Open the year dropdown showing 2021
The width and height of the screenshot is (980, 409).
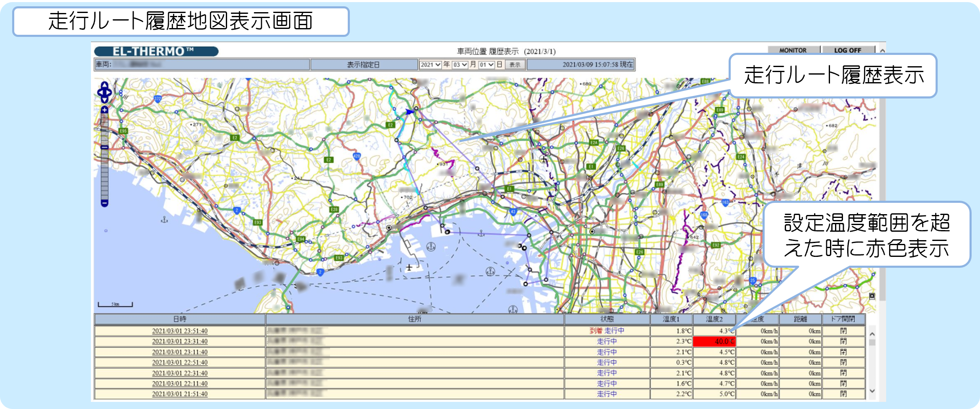[x=430, y=65]
